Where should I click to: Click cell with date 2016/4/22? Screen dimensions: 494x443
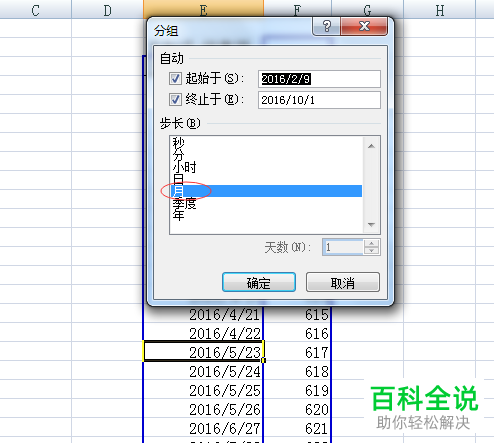pyautogui.click(x=203, y=333)
